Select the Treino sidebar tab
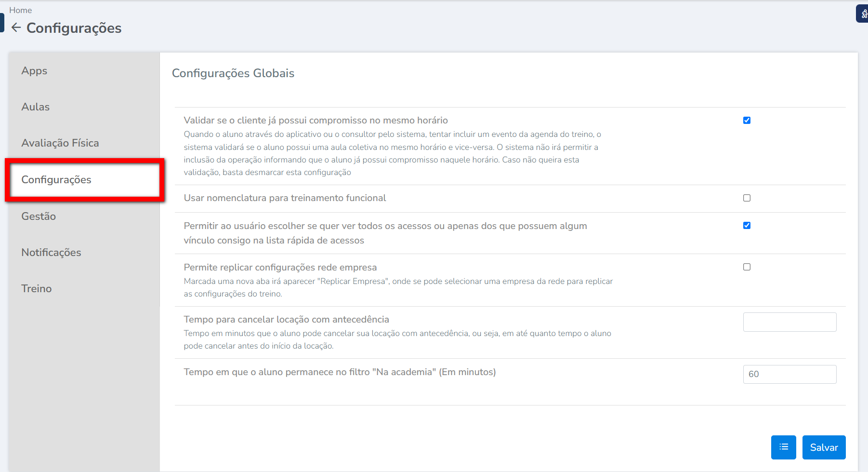The image size is (868, 472). click(x=37, y=289)
